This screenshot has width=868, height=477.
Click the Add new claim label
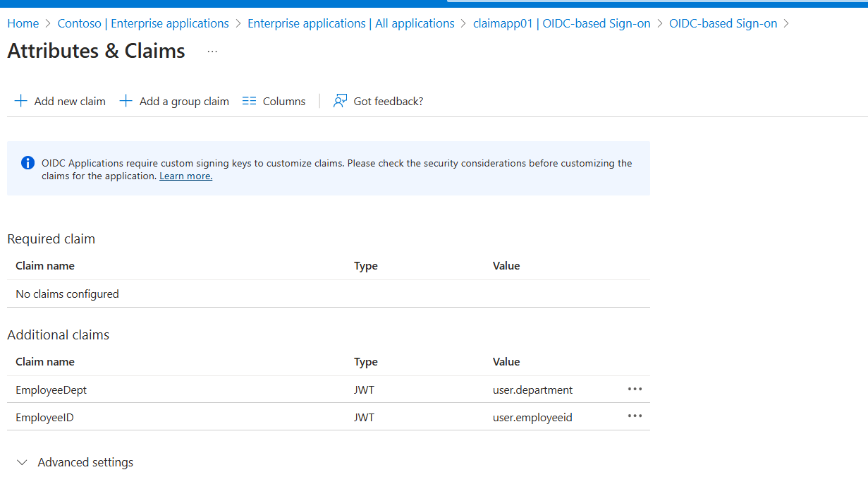coord(70,101)
